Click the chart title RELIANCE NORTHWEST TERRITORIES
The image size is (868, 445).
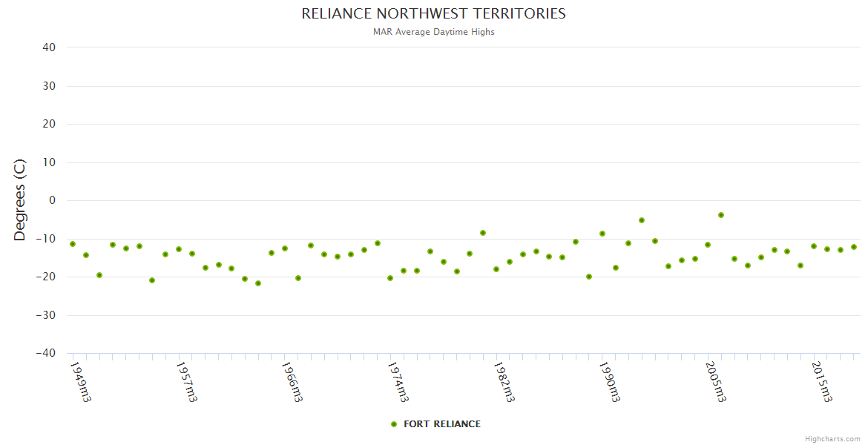(x=433, y=14)
